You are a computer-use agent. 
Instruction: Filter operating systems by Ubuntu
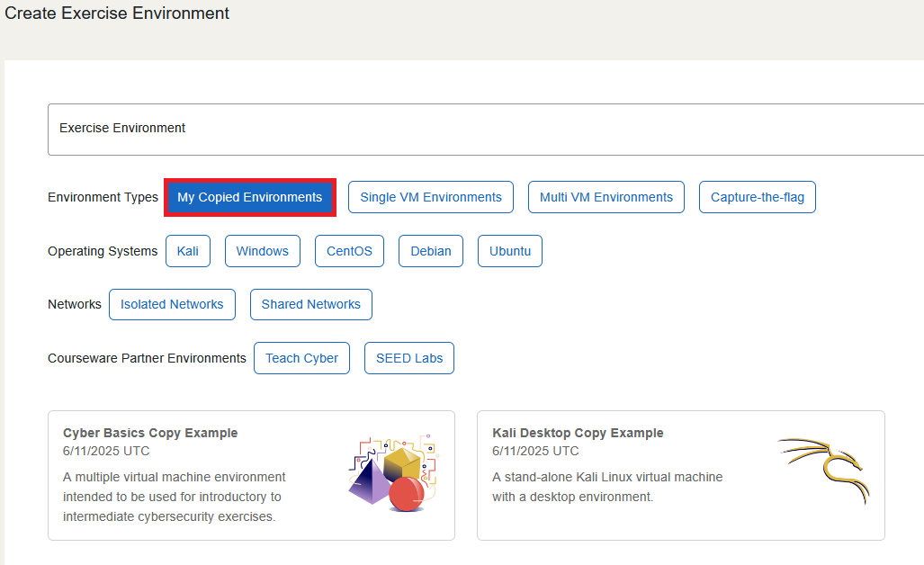[510, 251]
